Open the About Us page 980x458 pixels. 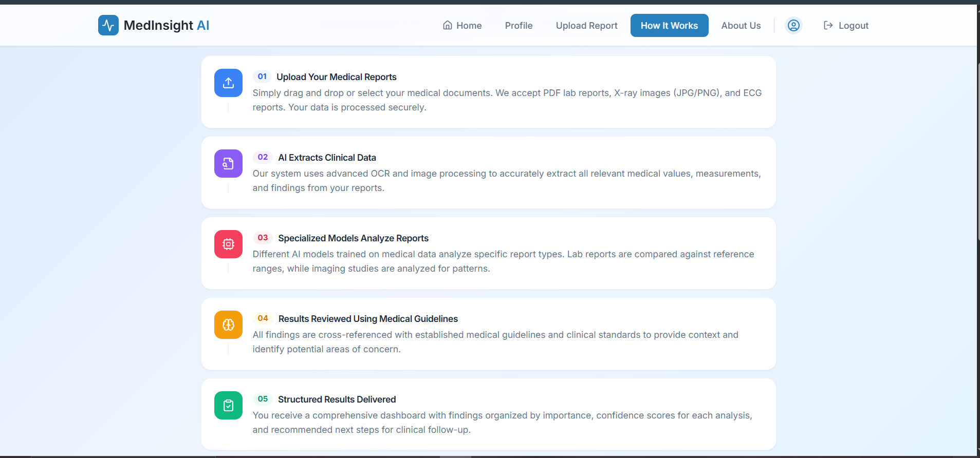741,26
